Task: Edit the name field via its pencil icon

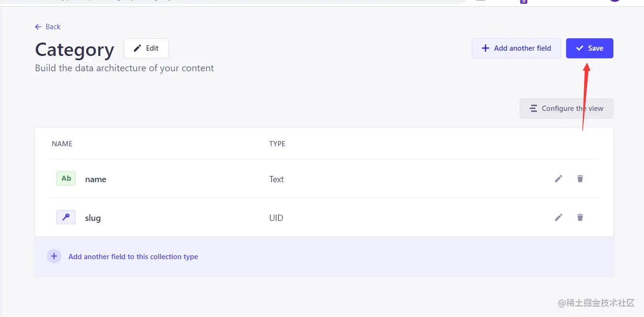Action: click(558, 179)
